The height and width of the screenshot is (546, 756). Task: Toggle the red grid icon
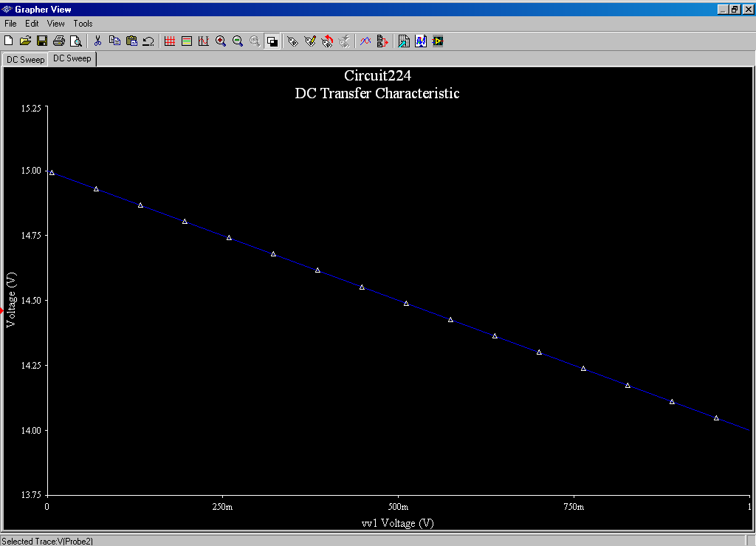click(x=170, y=41)
